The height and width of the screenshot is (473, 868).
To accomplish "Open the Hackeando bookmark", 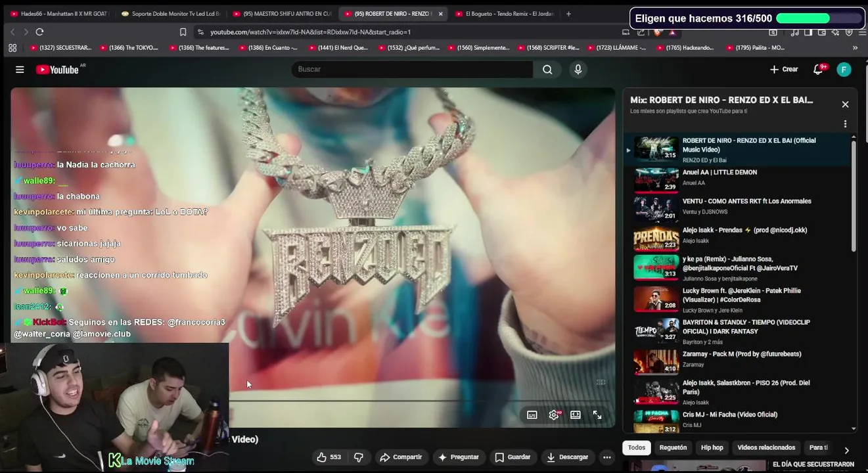I will click(x=685, y=48).
